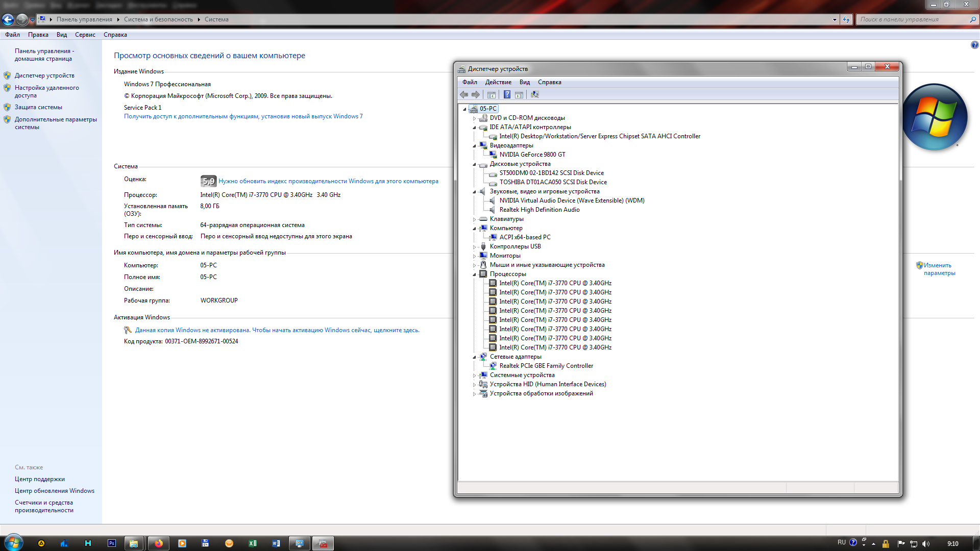
Task: Click the blue Help icon in Device Manager toolbar
Action: [x=507, y=94]
